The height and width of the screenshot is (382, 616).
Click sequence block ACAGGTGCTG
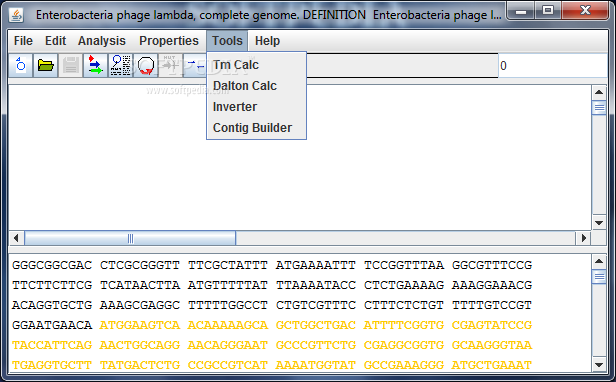tap(52, 305)
